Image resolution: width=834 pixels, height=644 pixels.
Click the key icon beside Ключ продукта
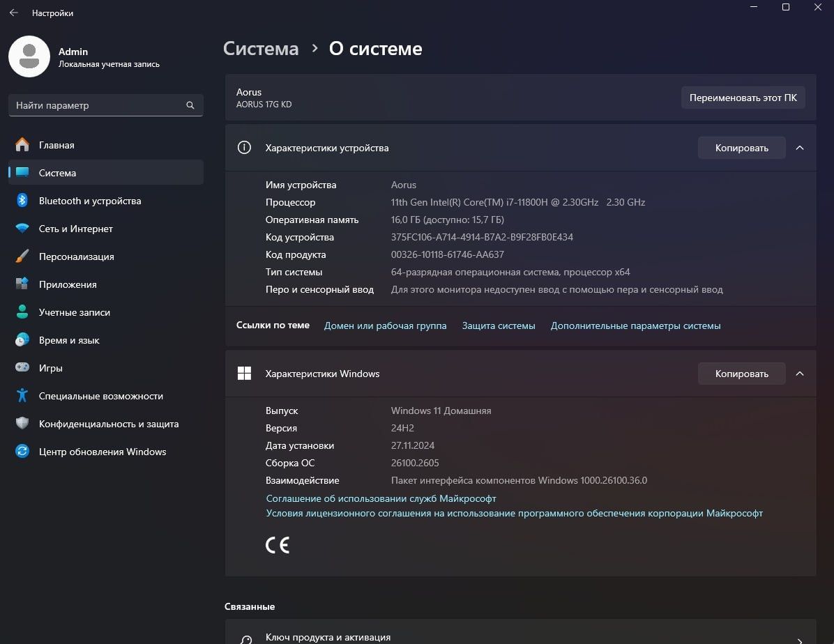245,639
